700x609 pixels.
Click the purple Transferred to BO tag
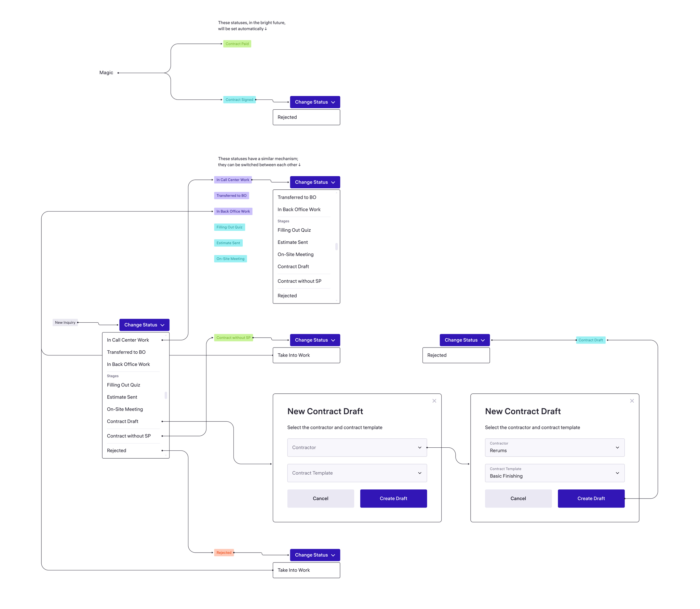(231, 195)
